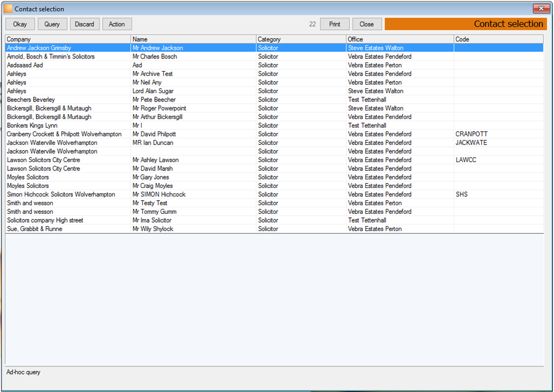
Task: Sort by the Category column header
Action: 301,39
